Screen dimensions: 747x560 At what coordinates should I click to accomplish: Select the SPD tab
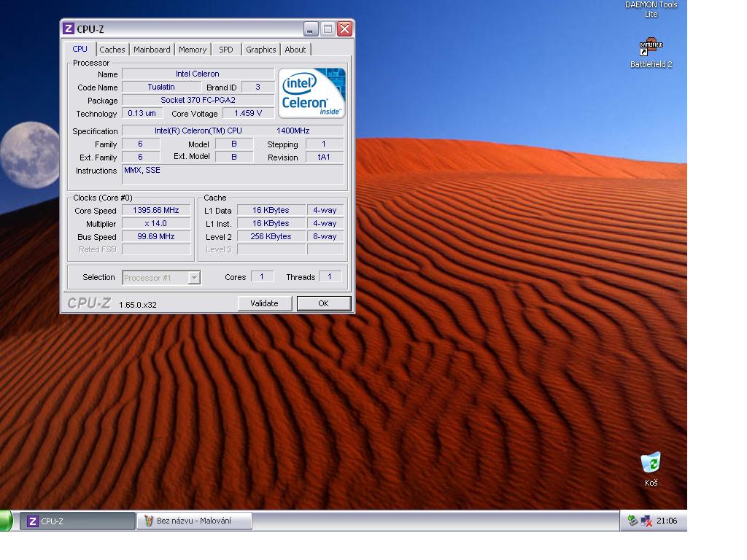coord(226,50)
